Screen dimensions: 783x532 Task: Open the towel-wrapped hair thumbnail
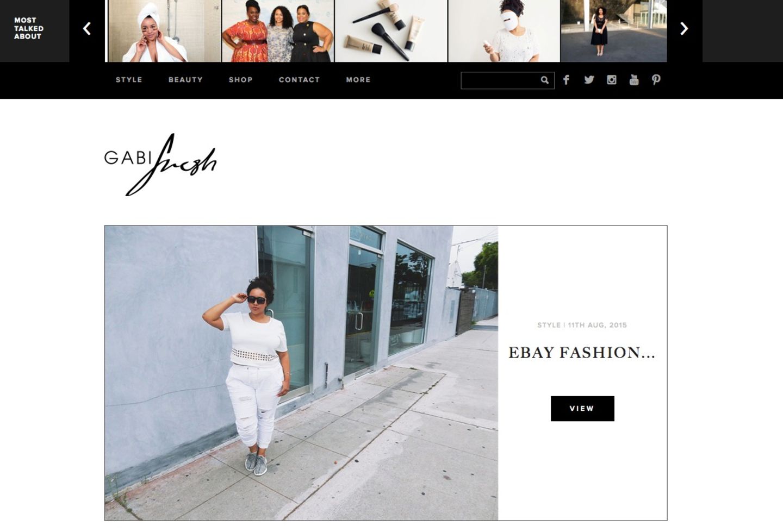coord(164,31)
